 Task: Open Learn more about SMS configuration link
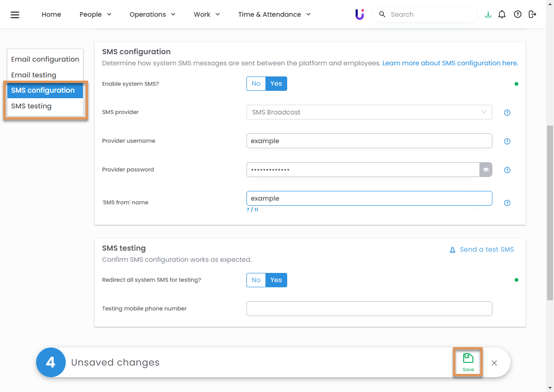tap(450, 63)
